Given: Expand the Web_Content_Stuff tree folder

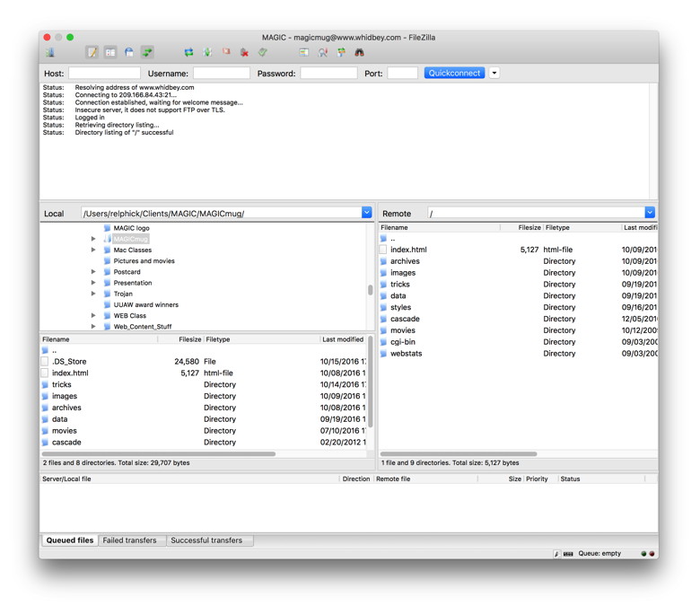Looking at the screenshot, I should (x=93, y=327).
